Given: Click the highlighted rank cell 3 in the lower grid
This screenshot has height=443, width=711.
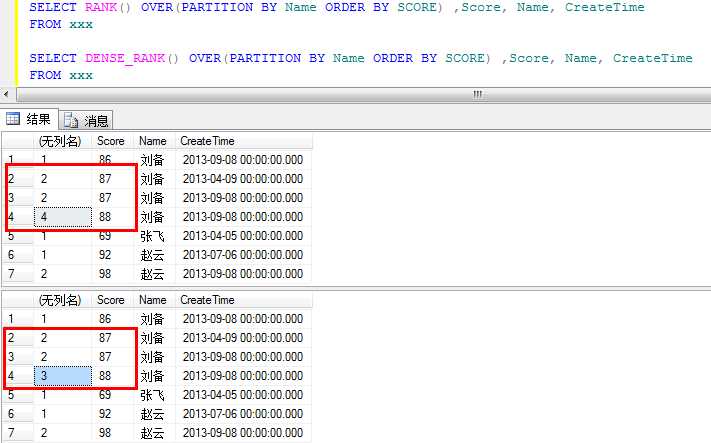Looking at the screenshot, I should pos(63,375).
